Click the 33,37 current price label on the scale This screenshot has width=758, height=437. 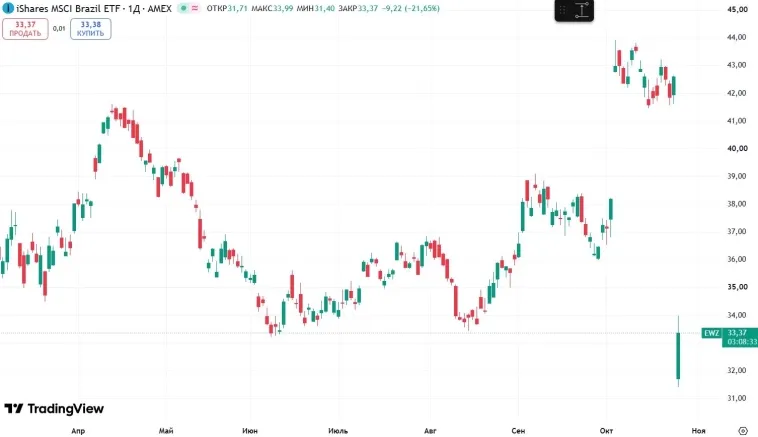click(x=737, y=333)
